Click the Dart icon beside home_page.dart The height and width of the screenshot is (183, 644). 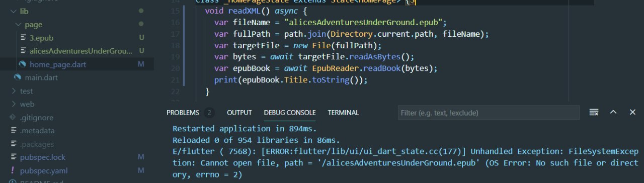point(23,64)
